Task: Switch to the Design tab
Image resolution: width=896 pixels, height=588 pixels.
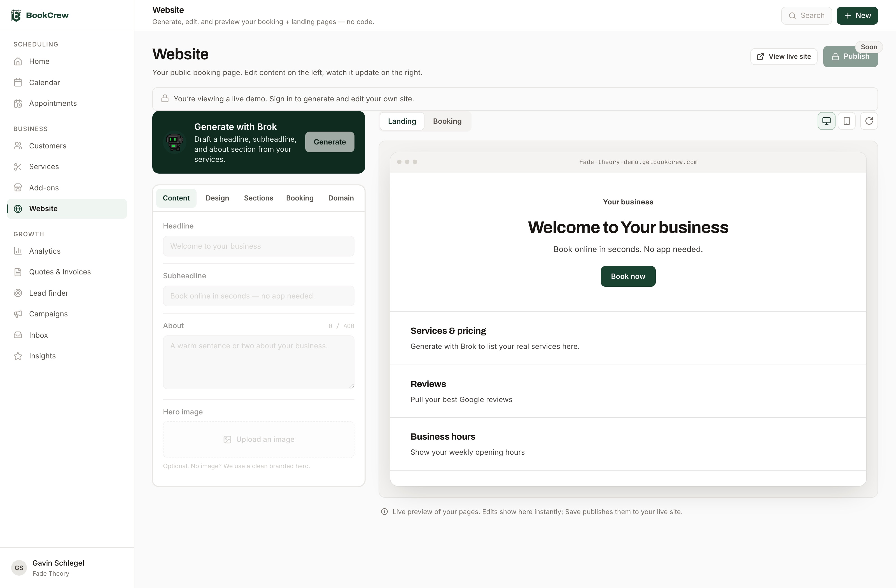Action: coord(217,198)
